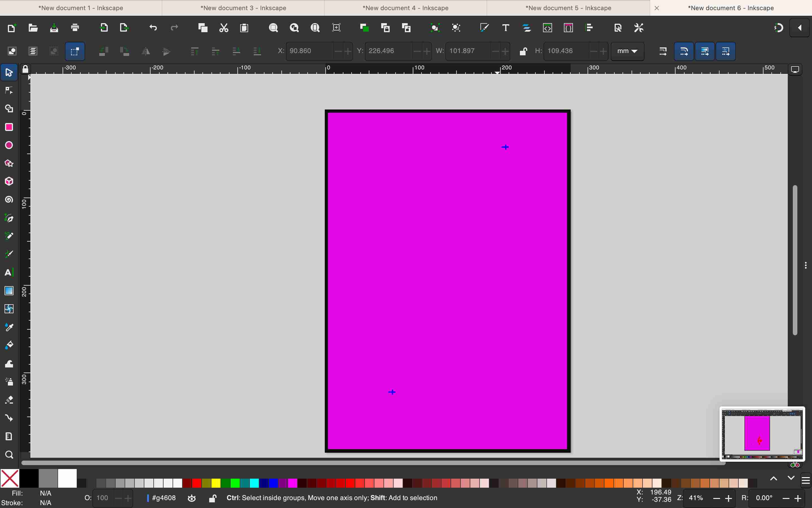Screen dimensions: 812x508
Task: Pick the yellow palette swatch
Action: [x=216, y=483]
